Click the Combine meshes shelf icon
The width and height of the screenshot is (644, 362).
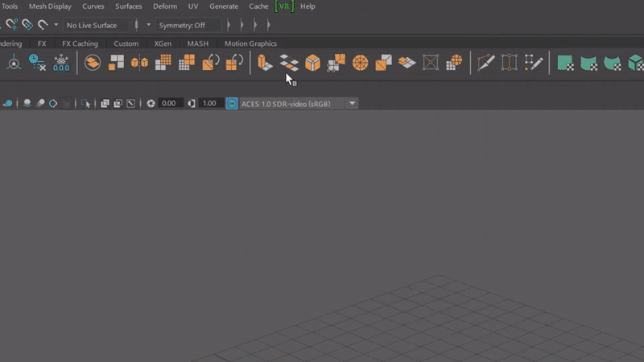[x=93, y=63]
